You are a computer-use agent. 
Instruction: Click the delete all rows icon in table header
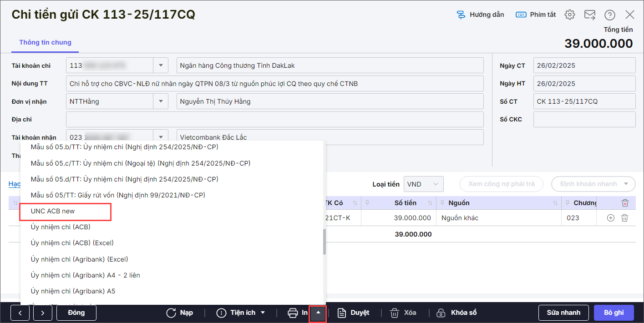625,203
